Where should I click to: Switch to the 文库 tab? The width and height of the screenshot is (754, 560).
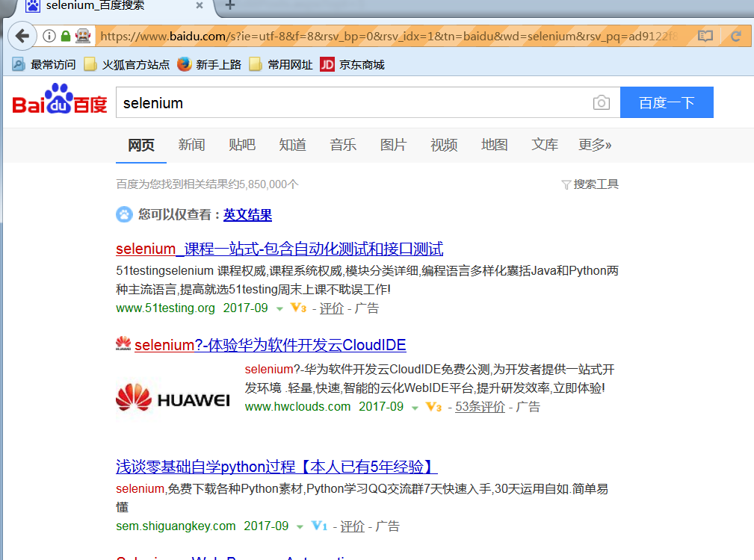tap(545, 145)
